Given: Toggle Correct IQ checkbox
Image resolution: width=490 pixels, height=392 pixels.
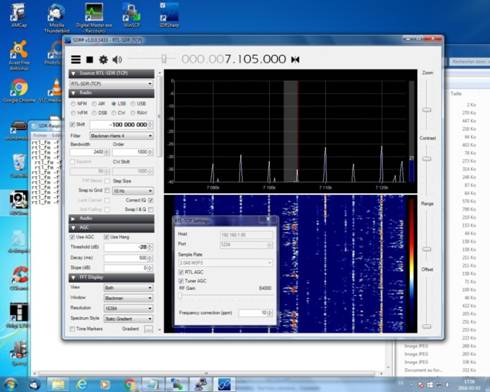Looking at the screenshot, I should point(151,200).
